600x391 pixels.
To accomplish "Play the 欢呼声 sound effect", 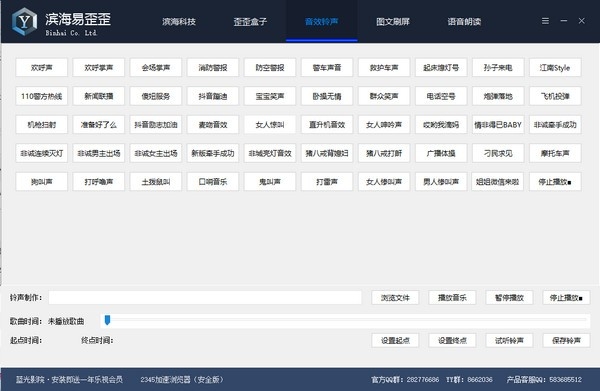I will click(42, 68).
